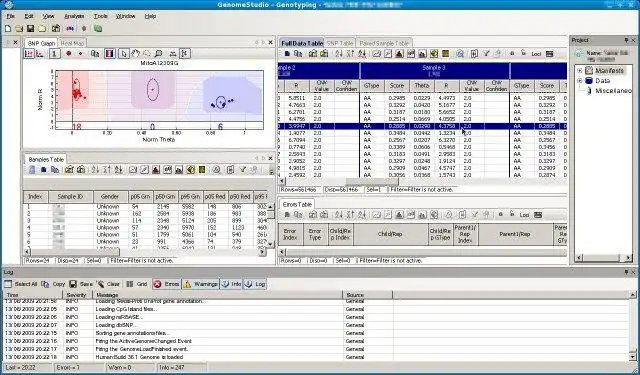Toggle the Info filter in Log panel
The height and width of the screenshot is (375, 640).
click(x=231, y=284)
